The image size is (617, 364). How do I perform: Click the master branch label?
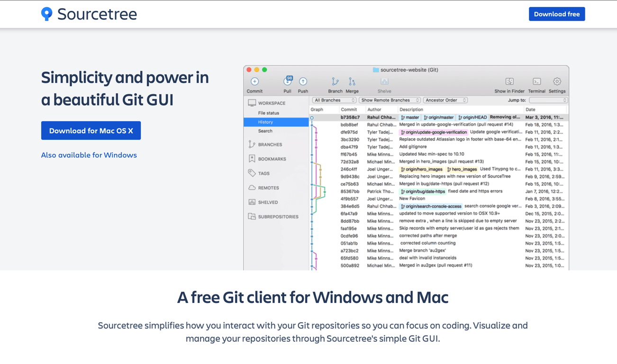pos(410,117)
